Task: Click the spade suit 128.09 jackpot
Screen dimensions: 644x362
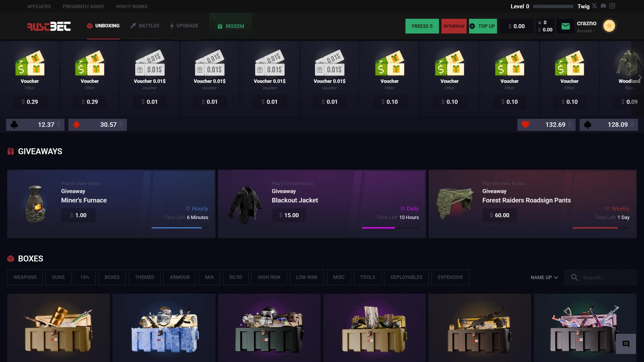Action: [x=609, y=125]
